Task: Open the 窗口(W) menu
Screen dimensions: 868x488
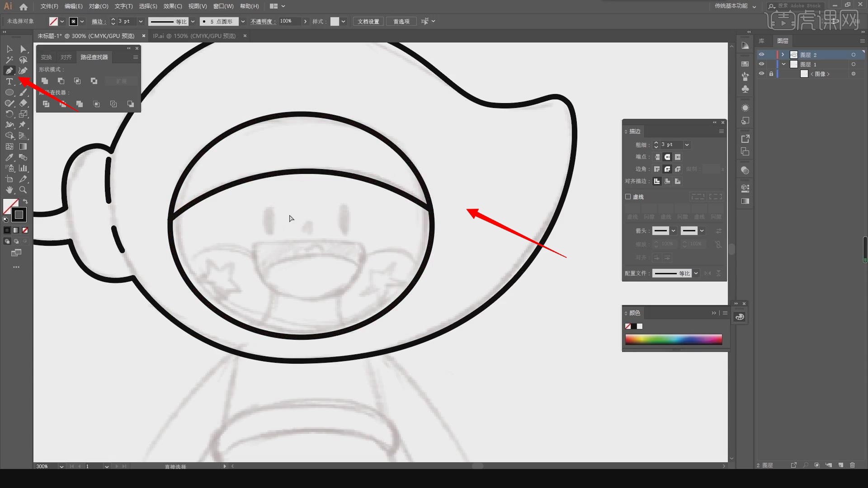Action: [223, 6]
